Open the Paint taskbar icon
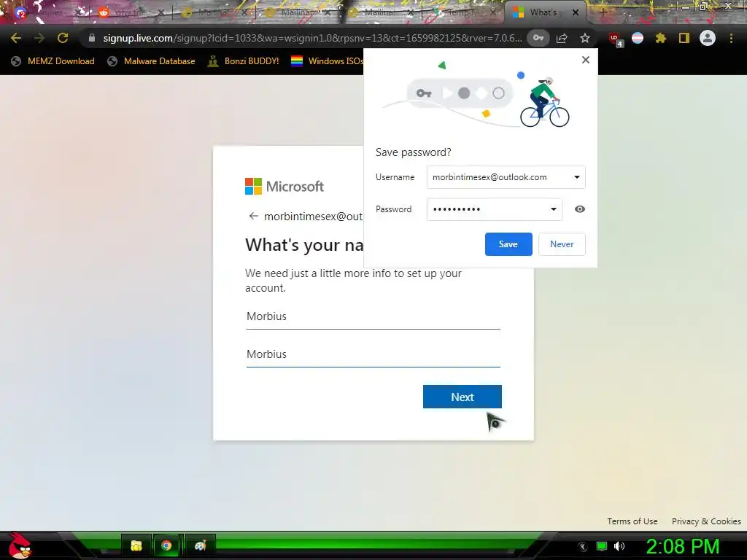Image resolution: width=747 pixels, height=560 pixels. (200, 545)
